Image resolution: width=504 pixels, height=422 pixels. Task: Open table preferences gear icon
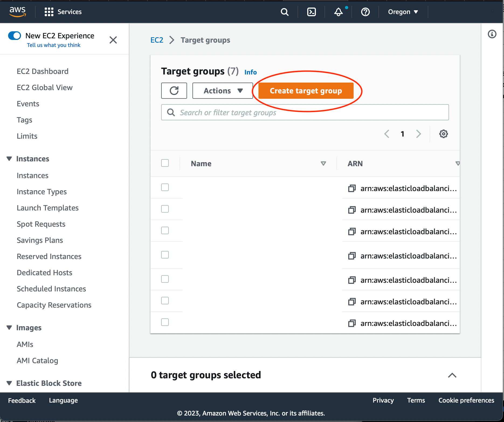click(444, 134)
